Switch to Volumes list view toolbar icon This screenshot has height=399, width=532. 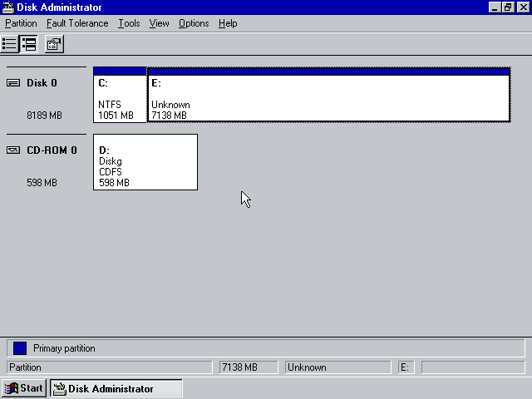tap(9, 44)
